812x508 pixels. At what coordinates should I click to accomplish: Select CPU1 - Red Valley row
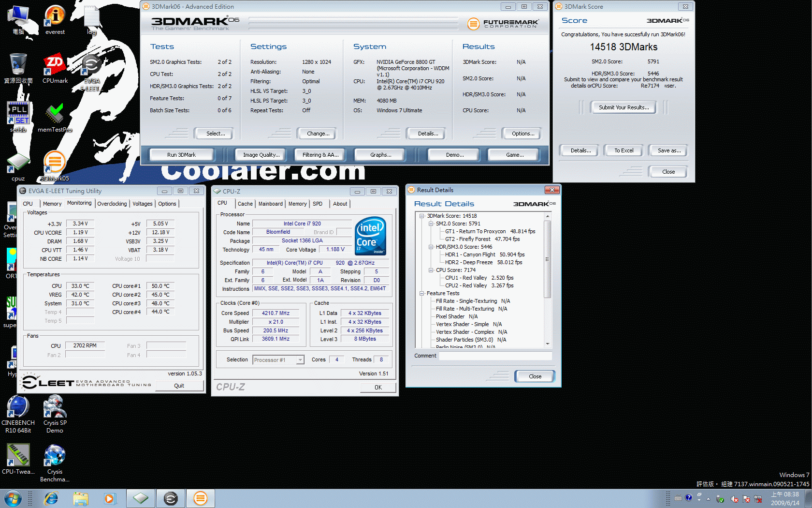[479, 278]
